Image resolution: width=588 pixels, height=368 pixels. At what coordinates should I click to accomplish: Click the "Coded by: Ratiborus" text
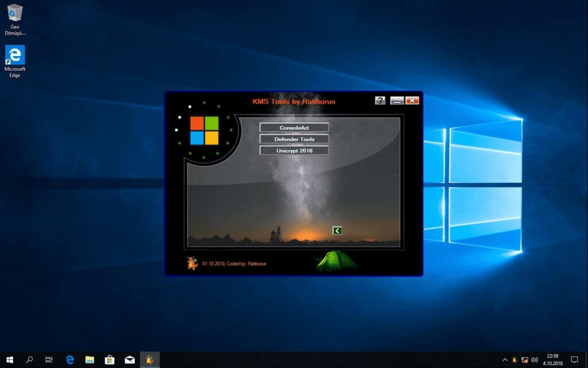246,263
